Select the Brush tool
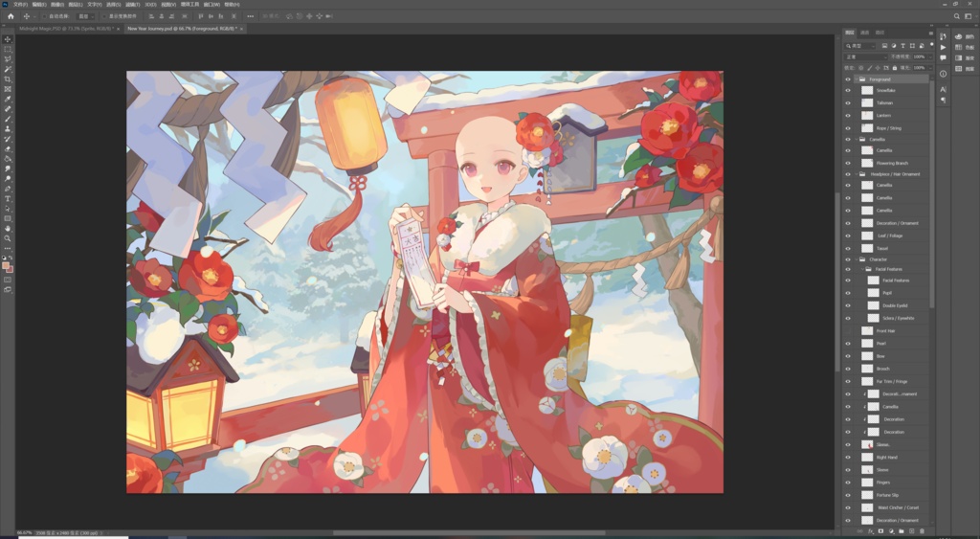This screenshot has width=980, height=539. click(8, 119)
